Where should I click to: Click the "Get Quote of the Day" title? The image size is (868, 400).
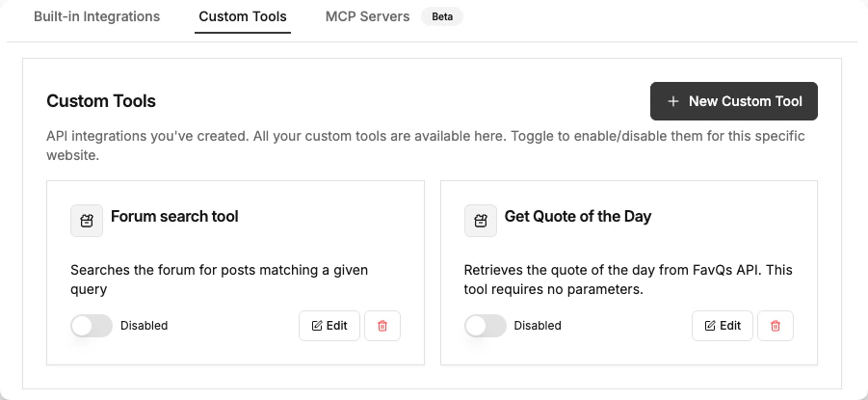pyautogui.click(x=578, y=216)
